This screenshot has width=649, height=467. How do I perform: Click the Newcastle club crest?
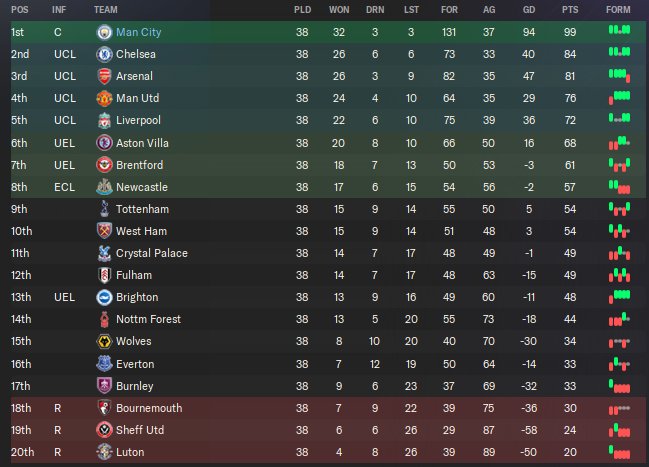pos(104,187)
